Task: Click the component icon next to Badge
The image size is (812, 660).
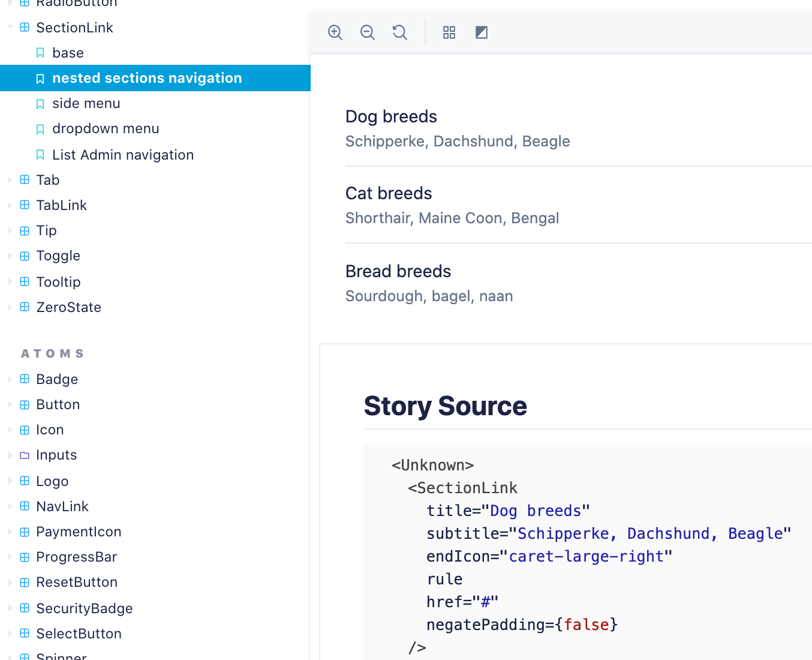Action: pyautogui.click(x=25, y=379)
